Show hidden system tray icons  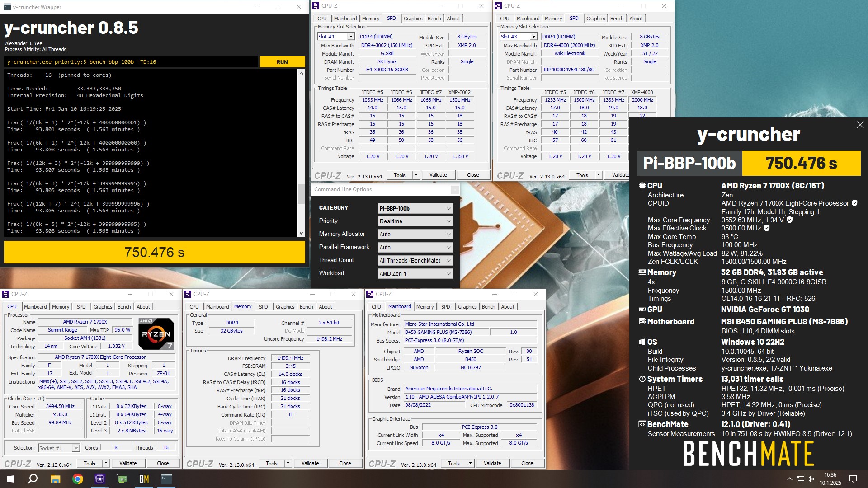789,479
